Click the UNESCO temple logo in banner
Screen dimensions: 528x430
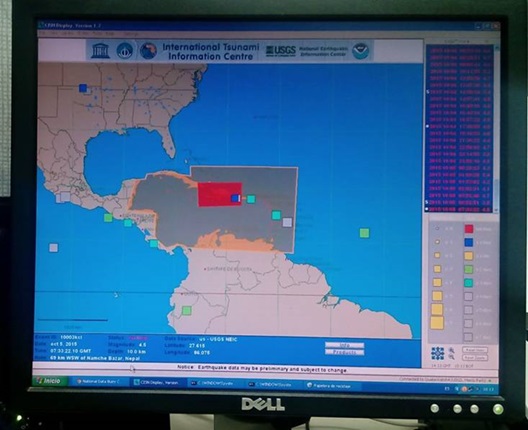point(100,51)
